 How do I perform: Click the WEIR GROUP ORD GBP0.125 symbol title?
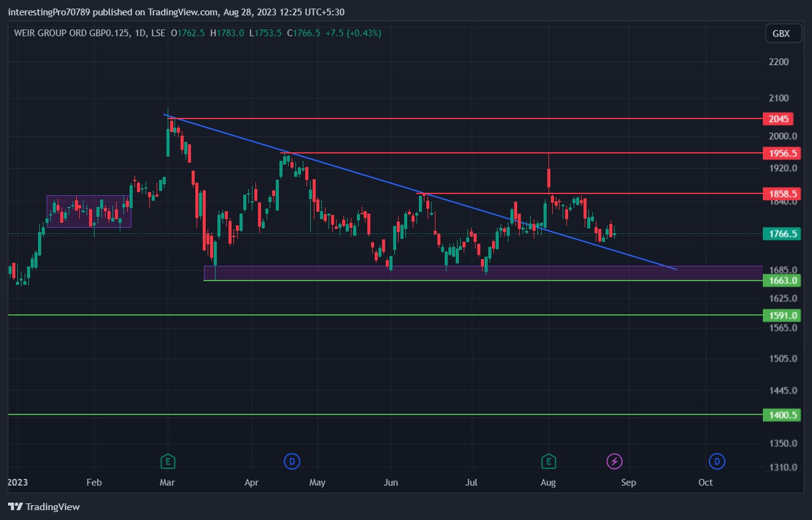pyautogui.click(x=73, y=33)
